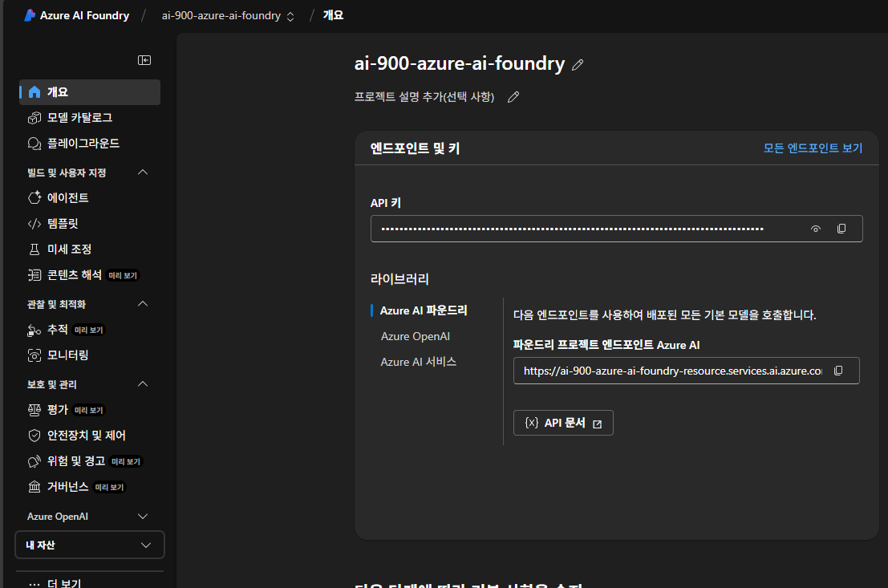Click the 모니터링 camera icon

pyautogui.click(x=34, y=355)
